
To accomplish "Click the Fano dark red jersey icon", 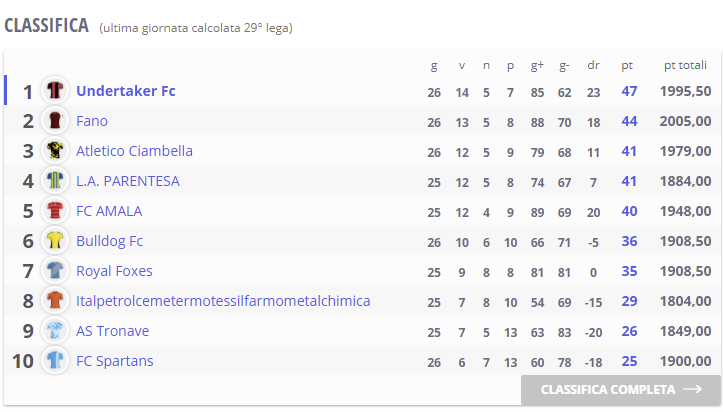I will coord(55,120).
